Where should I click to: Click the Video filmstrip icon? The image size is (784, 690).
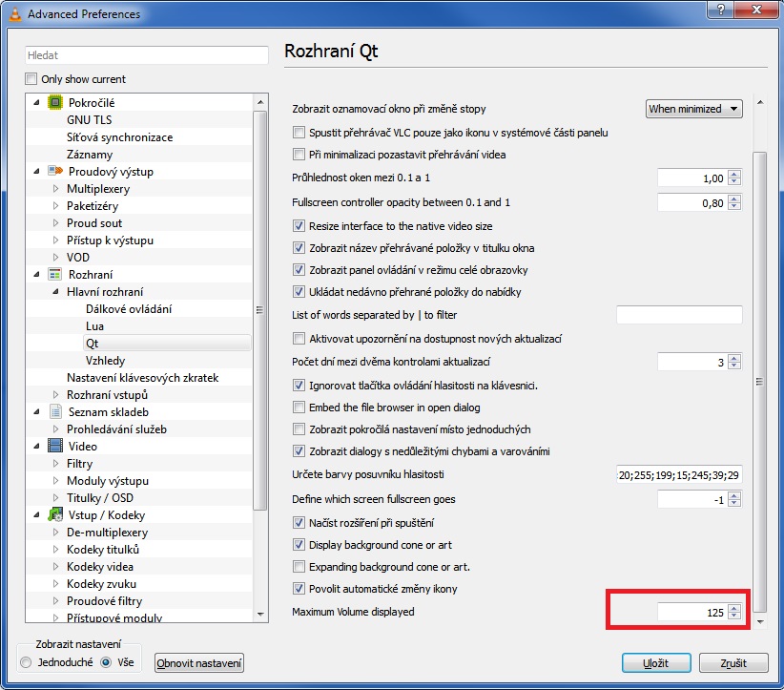click(55, 446)
